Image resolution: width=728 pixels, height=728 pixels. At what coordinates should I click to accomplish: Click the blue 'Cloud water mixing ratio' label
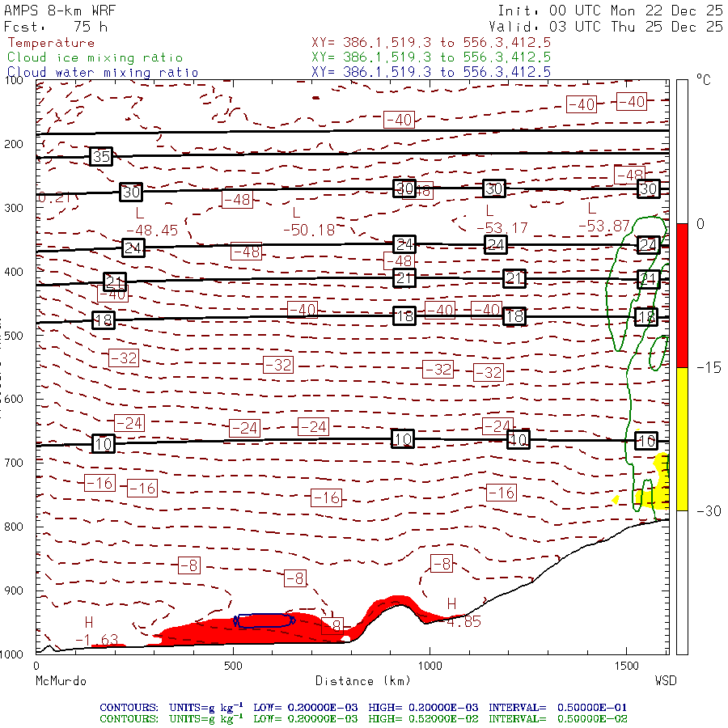click(x=103, y=73)
